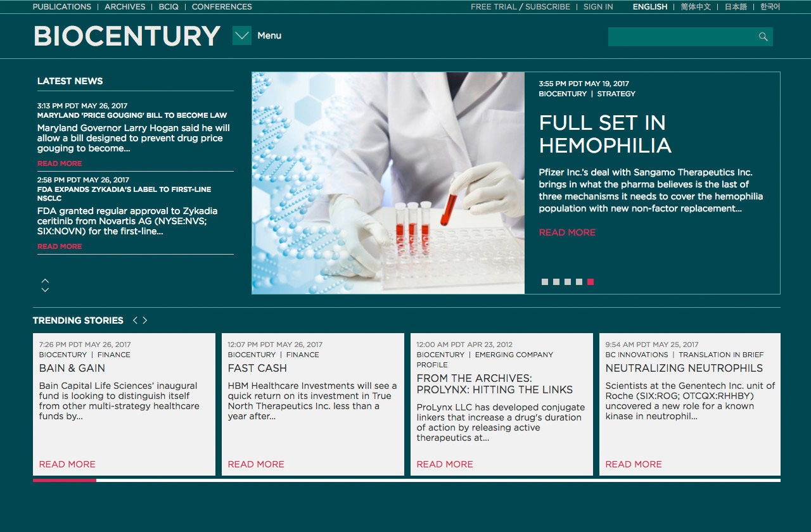Screen dimensions: 811x532
Task: Open Full Set in Hemophilia headline
Action: 605,134
